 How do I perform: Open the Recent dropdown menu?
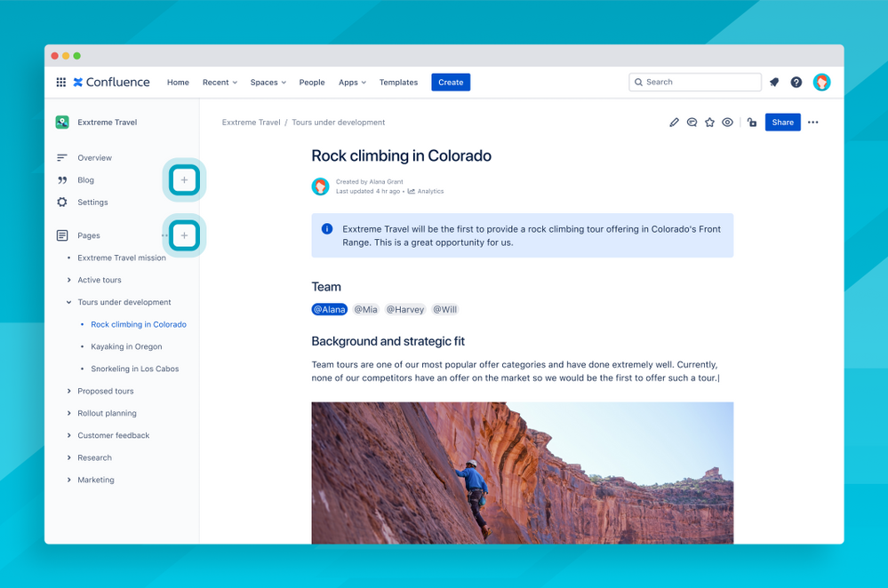220,82
